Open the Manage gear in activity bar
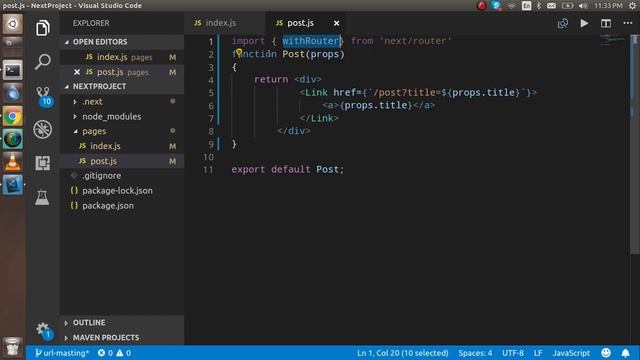The image size is (640, 360). coord(43,330)
